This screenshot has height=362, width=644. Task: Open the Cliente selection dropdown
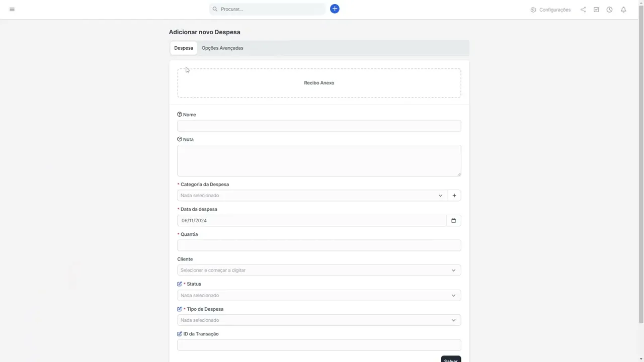319,270
